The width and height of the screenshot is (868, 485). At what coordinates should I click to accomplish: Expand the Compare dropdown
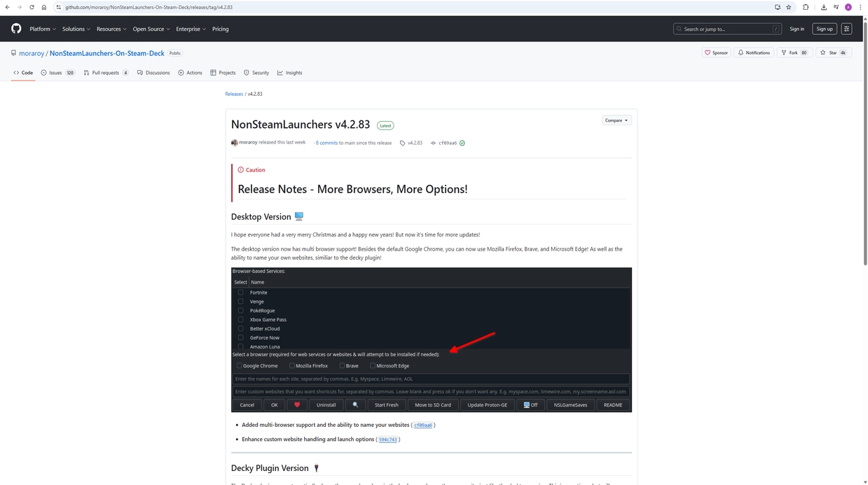point(616,120)
